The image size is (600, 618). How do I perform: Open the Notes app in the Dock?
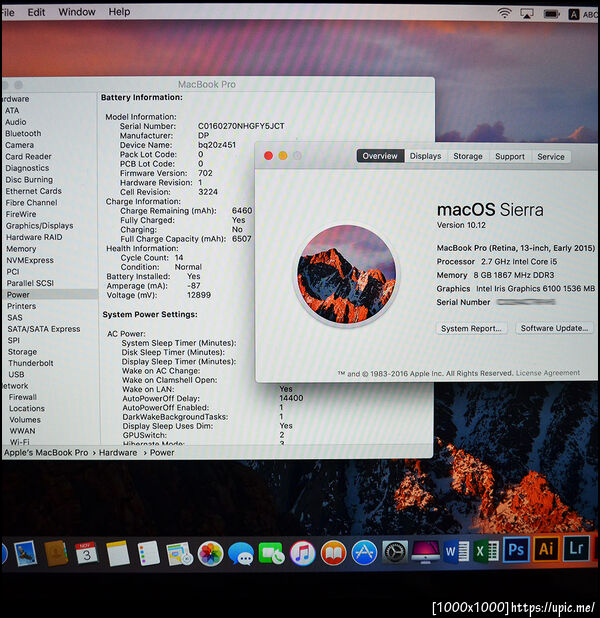117,553
